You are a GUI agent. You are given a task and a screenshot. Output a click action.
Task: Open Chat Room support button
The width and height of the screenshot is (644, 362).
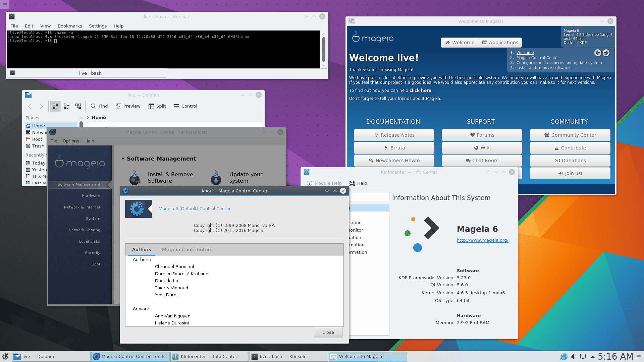point(482,161)
